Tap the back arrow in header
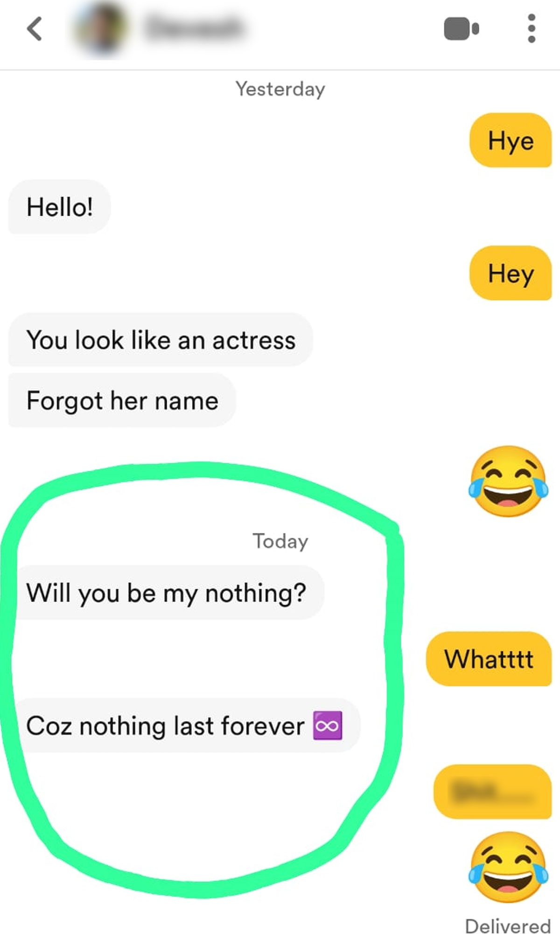This screenshot has height=934, width=560. click(x=35, y=29)
